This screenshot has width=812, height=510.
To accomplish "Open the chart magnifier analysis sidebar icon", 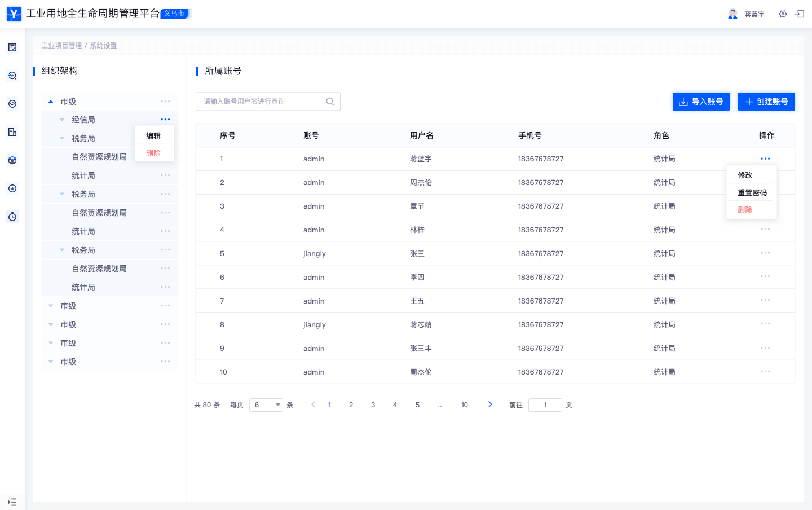I will point(12,76).
